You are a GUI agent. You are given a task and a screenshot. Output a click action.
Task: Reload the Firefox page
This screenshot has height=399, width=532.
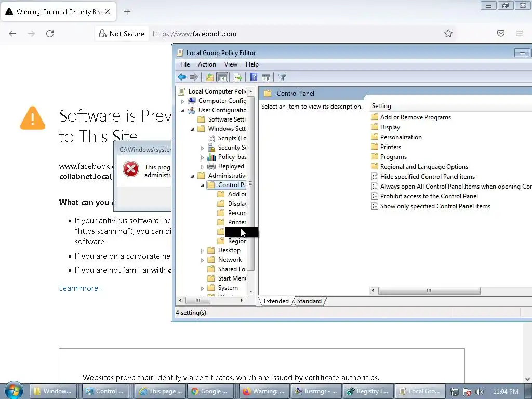(50, 34)
